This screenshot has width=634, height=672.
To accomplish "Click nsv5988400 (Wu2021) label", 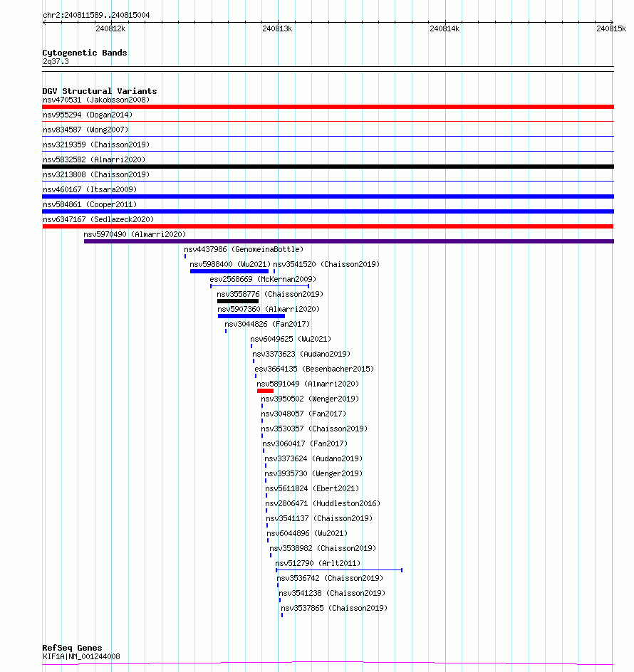I will [230, 264].
